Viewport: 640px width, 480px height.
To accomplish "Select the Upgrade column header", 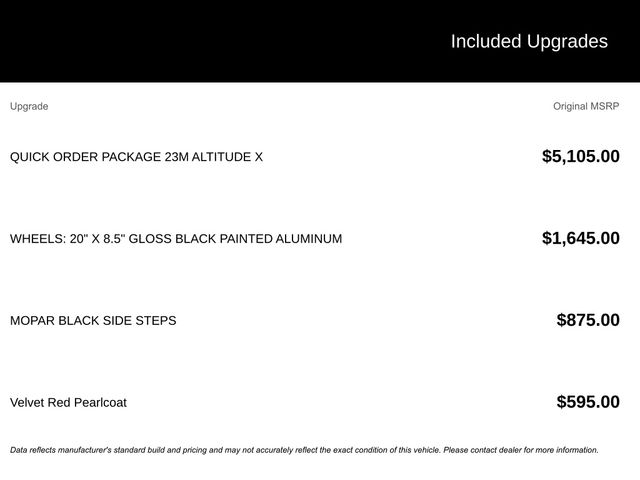I will [x=29, y=107].
